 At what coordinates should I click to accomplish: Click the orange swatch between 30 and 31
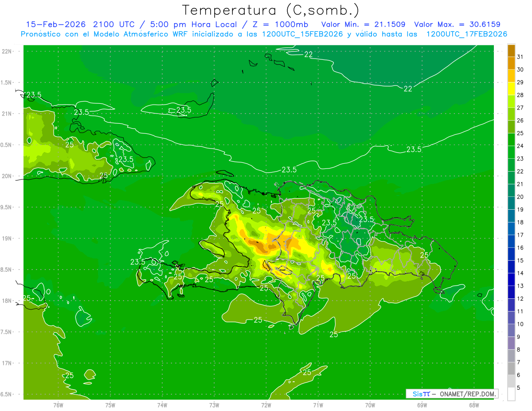[x=511, y=63]
